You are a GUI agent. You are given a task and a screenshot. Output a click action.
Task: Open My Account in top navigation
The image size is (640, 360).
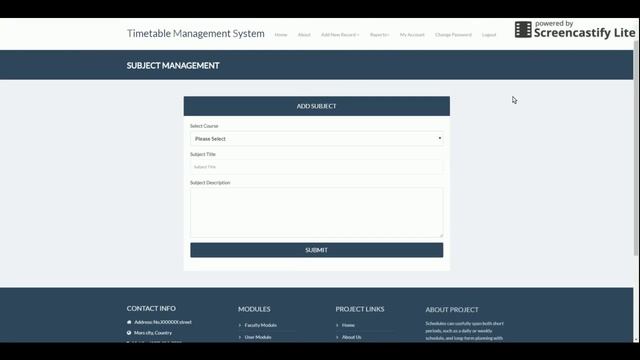click(x=412, y=35)
